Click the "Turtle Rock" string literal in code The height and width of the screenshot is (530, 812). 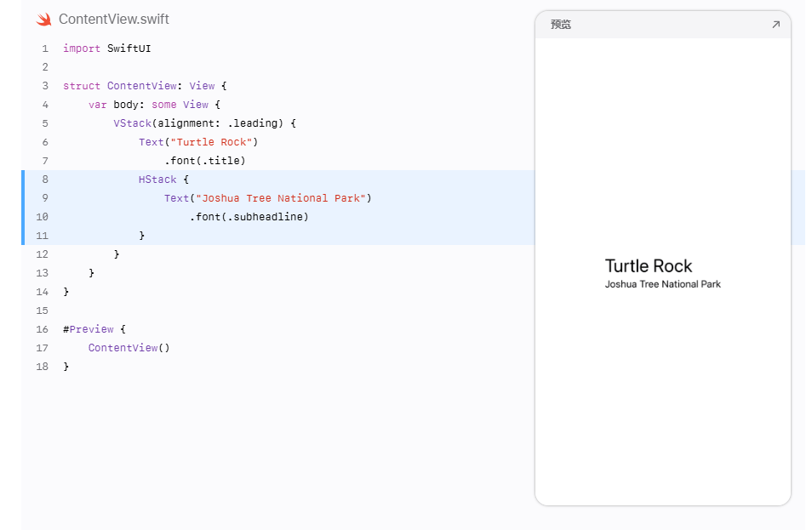(x=211, y=142)
